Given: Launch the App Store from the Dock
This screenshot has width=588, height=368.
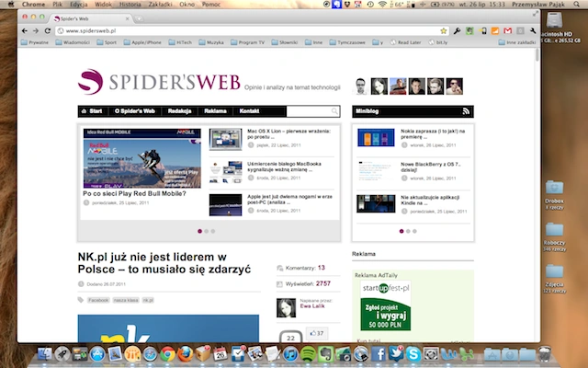Looking at the screenshot, I should [97, 353].
